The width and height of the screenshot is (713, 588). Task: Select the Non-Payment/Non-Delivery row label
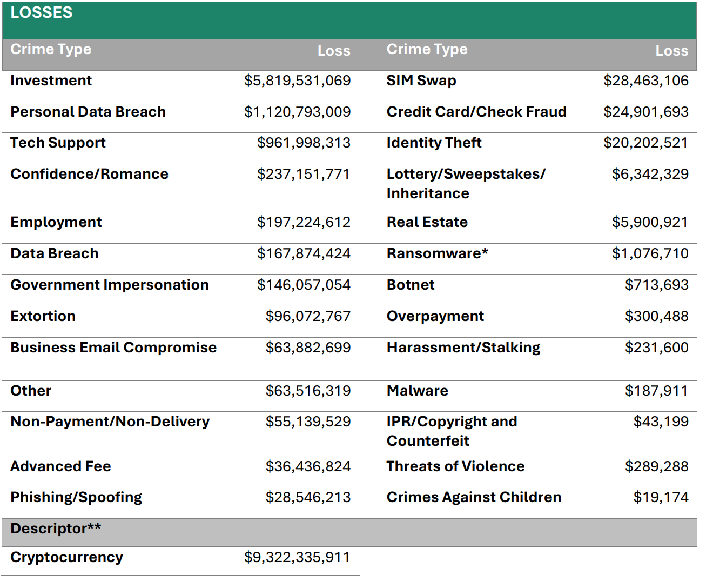point(110,422)
